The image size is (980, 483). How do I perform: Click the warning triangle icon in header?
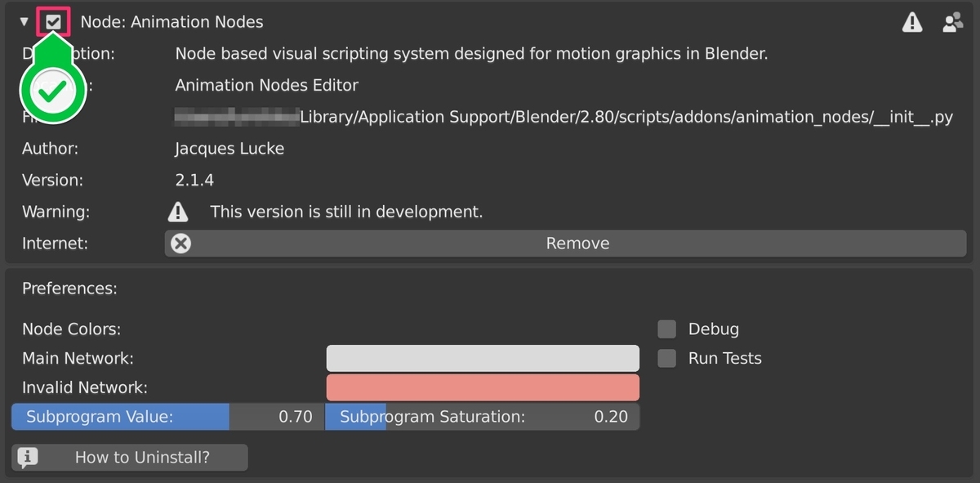tap(912, 23)
